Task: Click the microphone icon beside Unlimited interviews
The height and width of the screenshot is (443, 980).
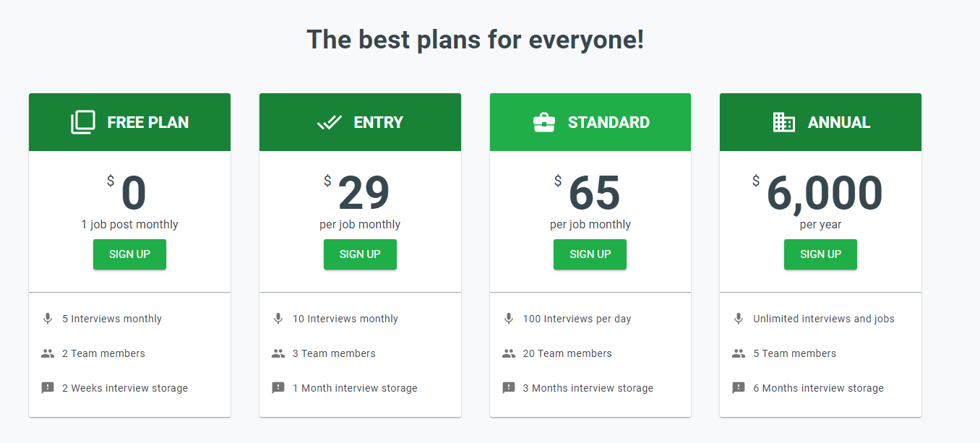Action: 739,319
